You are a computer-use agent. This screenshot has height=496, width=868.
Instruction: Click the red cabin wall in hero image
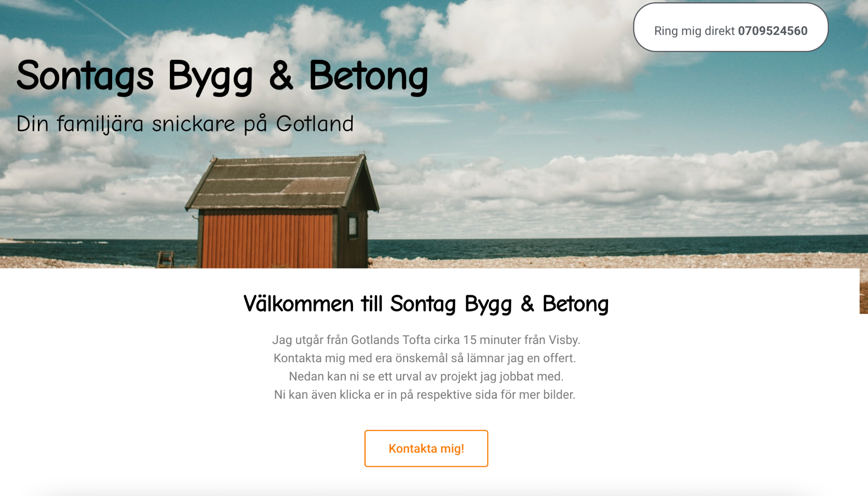(267, 240)
